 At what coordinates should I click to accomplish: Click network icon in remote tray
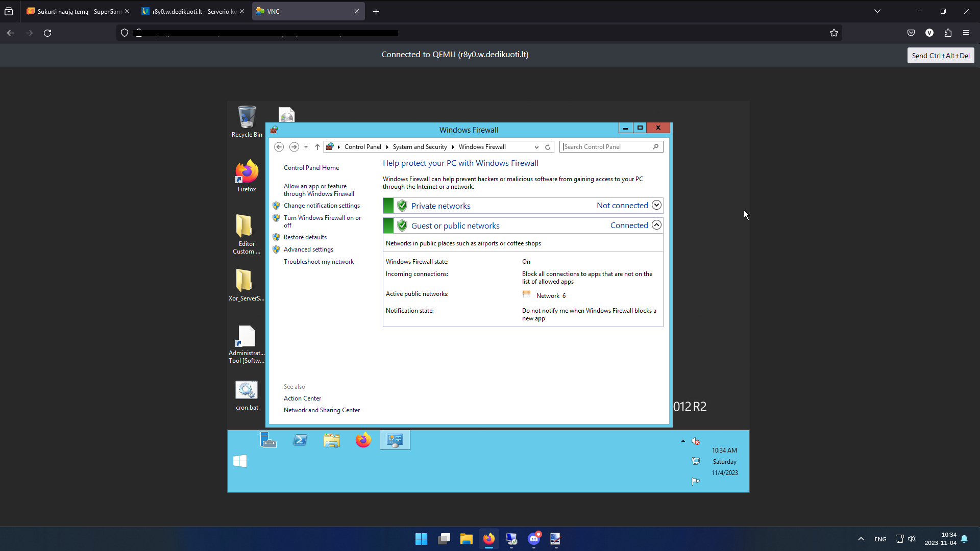(x=695, y=461)
